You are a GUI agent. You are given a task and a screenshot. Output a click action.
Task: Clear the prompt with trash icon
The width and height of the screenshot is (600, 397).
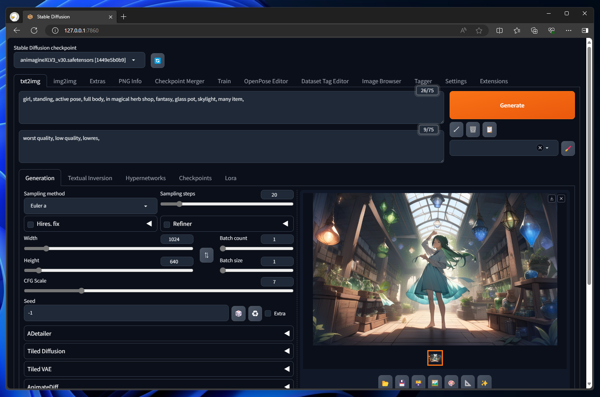click(x=473, y=129)
